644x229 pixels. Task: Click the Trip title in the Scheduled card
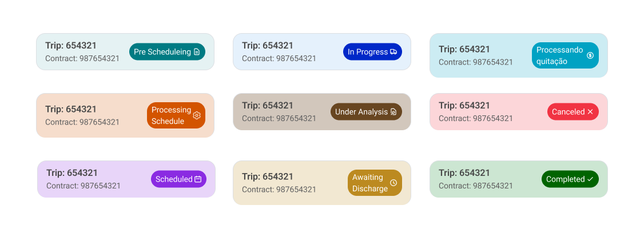pyautogui.click(x=72, y=173)
